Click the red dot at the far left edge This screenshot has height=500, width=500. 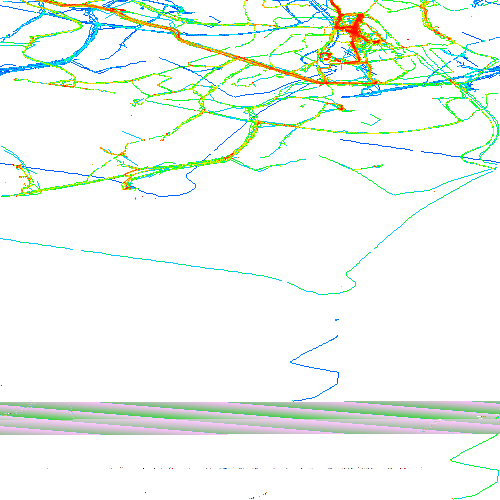click(1, 385)
